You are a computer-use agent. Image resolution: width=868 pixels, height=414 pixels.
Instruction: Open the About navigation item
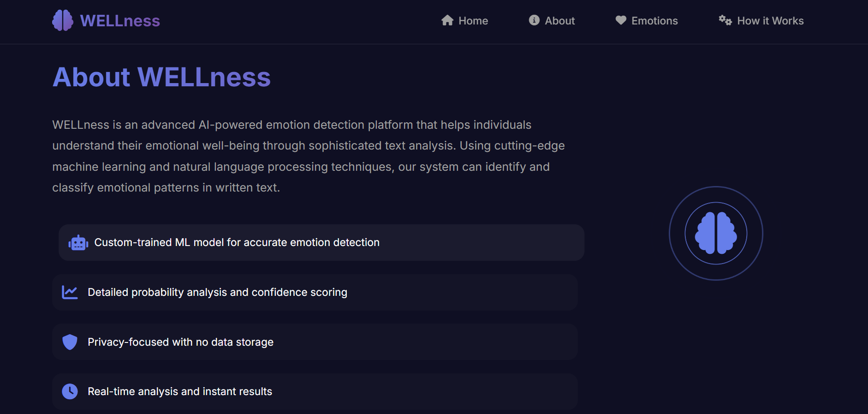pyautogui.click(x=559, y=20)
